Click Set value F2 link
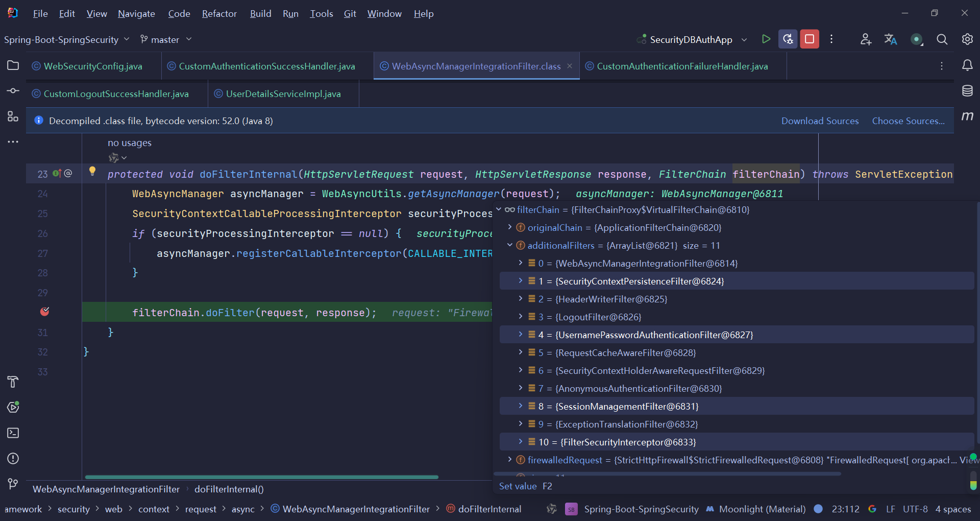Image resolution: width=980 pixels, height=521 pixels. click(x=525, y=486)
